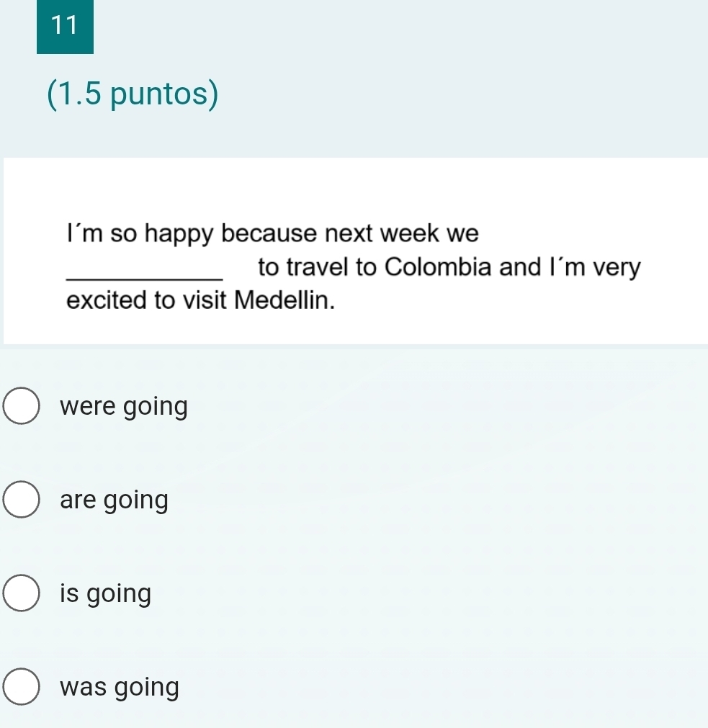Click the "(1.5 puntos)" score label
Screen dimensions: 708x728
point(133,95)
